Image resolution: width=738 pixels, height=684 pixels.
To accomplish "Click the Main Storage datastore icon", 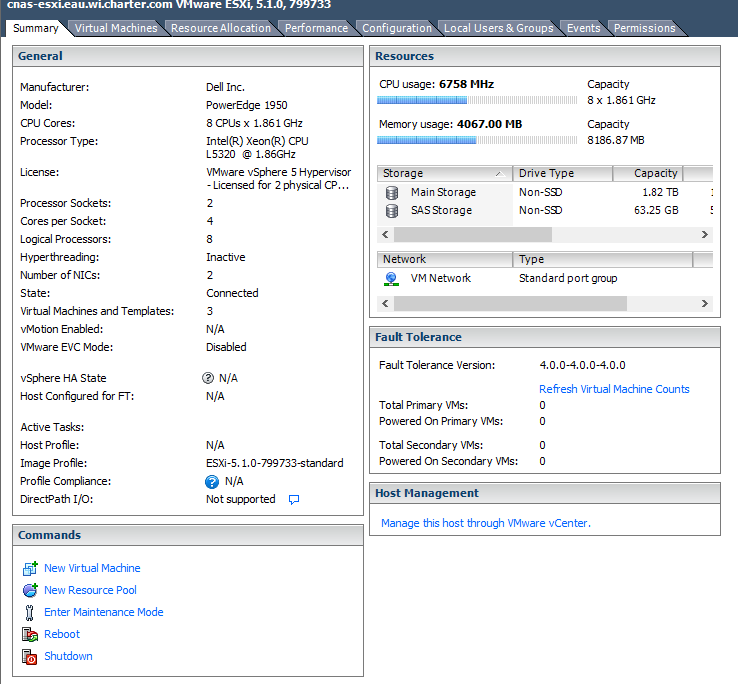I will (x=392, y=193).
